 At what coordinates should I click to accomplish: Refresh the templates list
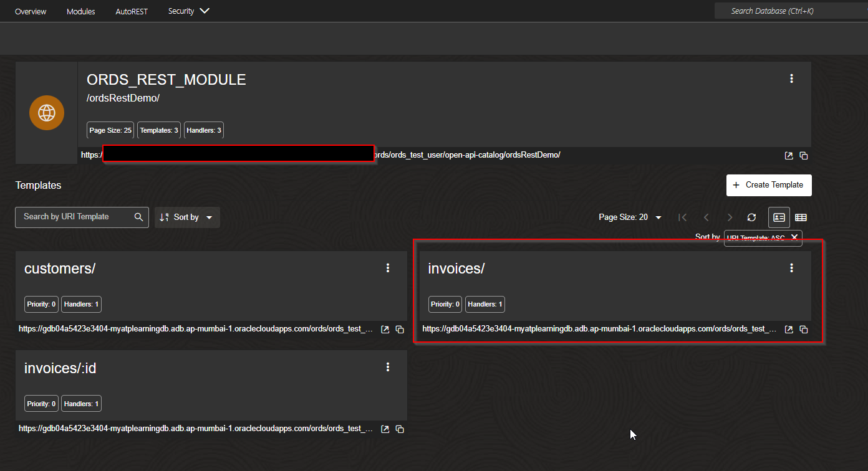pos(751,217)
